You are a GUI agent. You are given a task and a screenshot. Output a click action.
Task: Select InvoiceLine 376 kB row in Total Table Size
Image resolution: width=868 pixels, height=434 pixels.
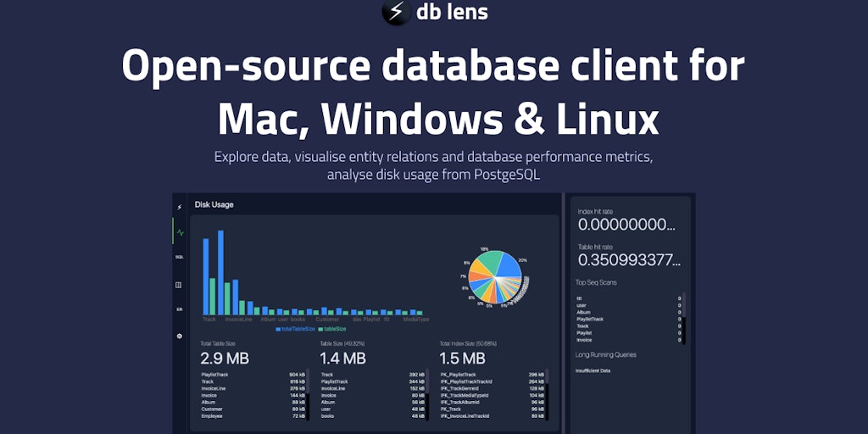(253, 388)
